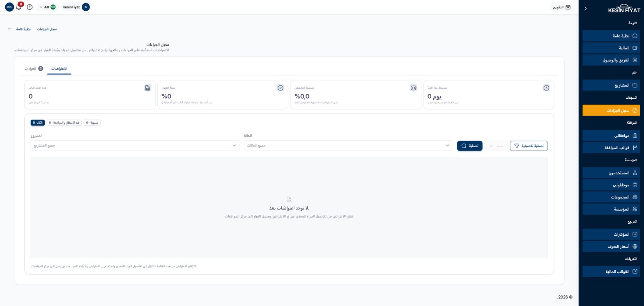Click the 0,0% متوسط التخفيض value
Viewport: 644px width, 306px height.
pyautogui.click(x=302, y=96)
